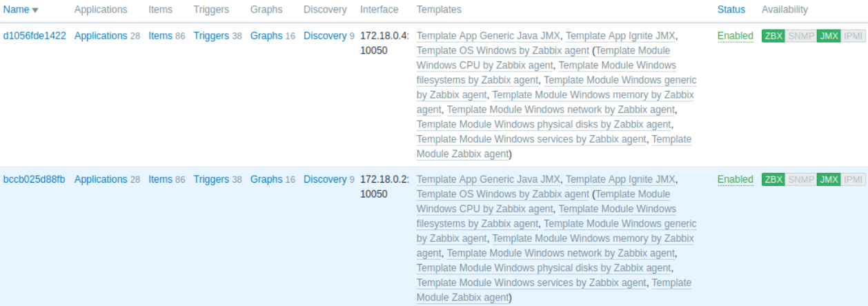Viewport: 868px width, 306px height.
Task: Open Graphs for host bccb025d88fb
Action: tap(266, 179)
